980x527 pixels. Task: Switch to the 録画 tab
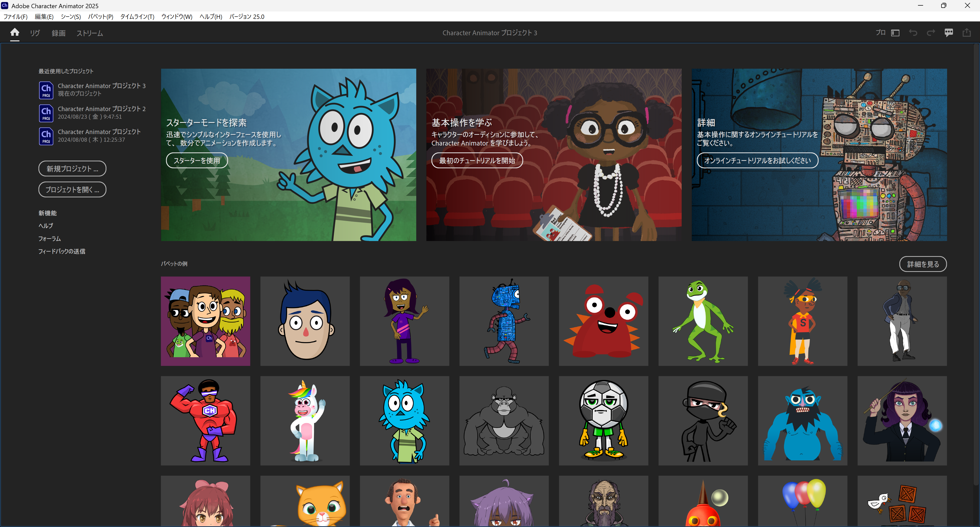tap(59, 33)
